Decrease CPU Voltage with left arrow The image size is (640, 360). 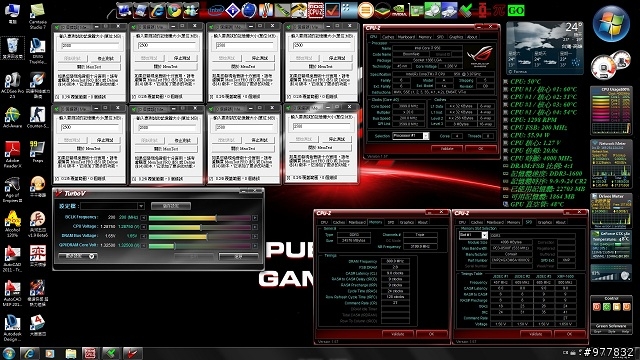coord(143,227)
